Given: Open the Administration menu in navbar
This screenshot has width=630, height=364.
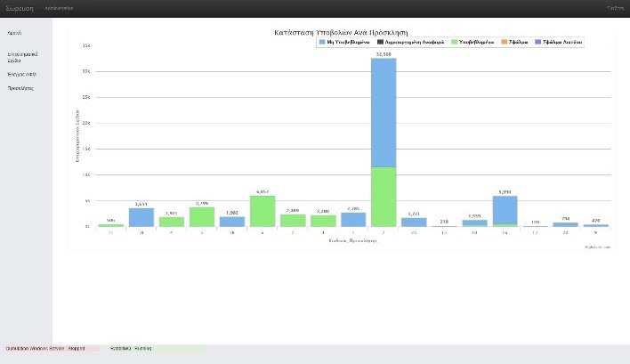Looking at the screenshot, I should (59, 8).
